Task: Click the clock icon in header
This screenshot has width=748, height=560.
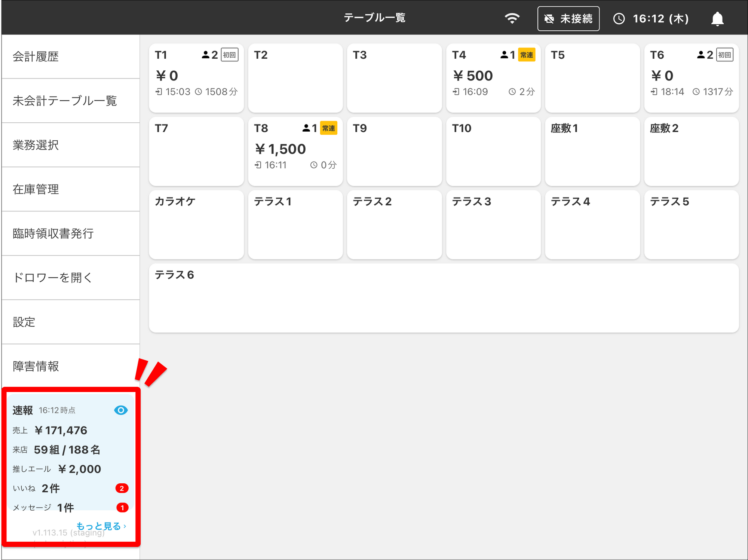Action: pos(619,19)
